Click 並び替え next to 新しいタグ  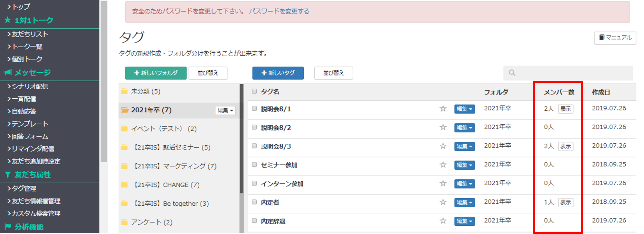click(x=334, y=73)
